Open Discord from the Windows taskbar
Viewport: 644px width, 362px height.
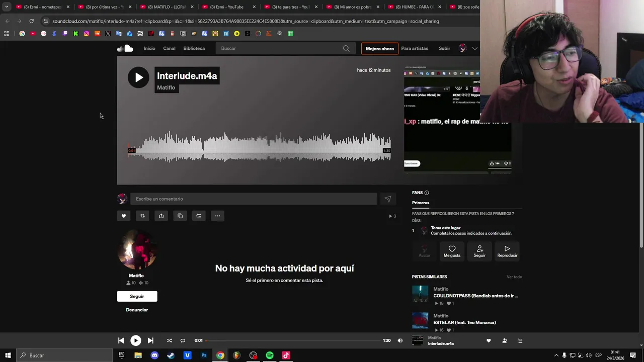click(x=154, y=355)
